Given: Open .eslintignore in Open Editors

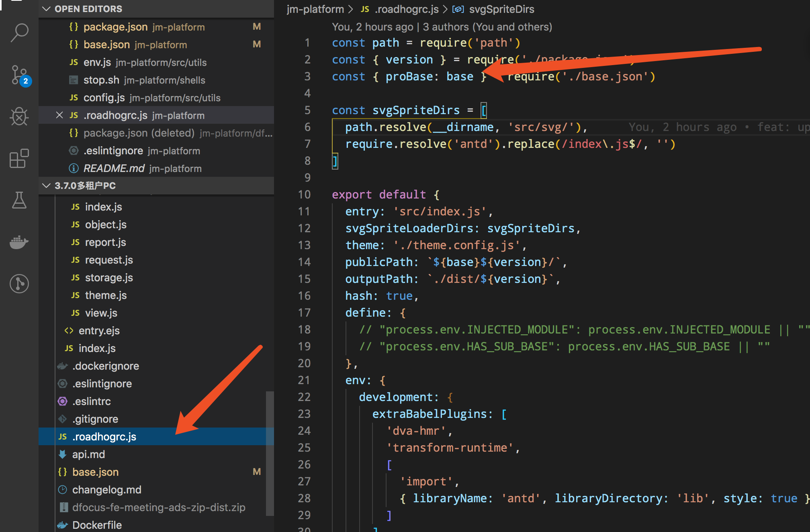Looking at the screenshot, I should pyautogui.click(x=156, y=151).
